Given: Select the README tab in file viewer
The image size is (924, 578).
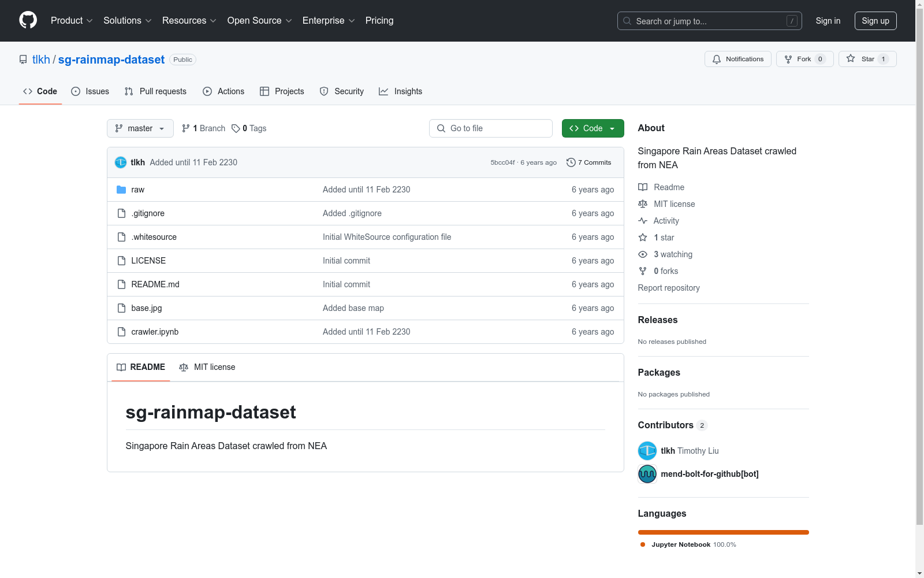Looking at the screenshot, I should pyautogui.click(x=141, y=367).
